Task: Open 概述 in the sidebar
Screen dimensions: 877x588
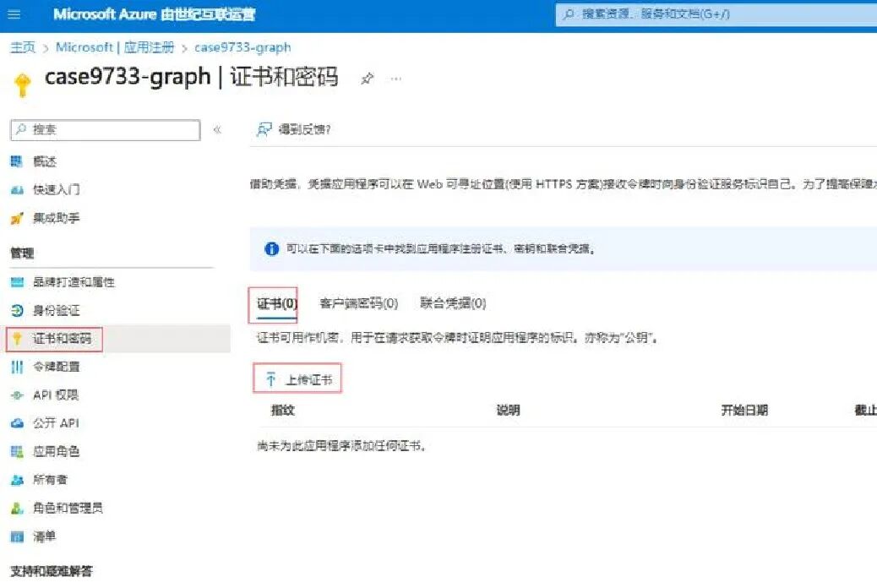Action: coord(44,161)
